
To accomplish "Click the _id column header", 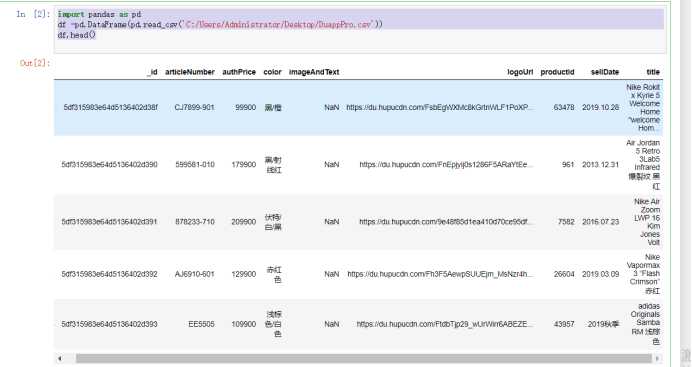I will [x=152, y=72].
